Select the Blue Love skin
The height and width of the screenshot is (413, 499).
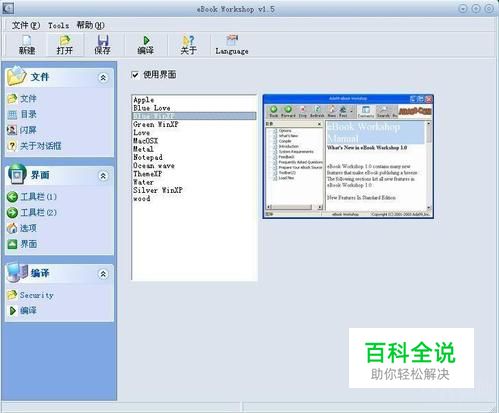[152, 108]
